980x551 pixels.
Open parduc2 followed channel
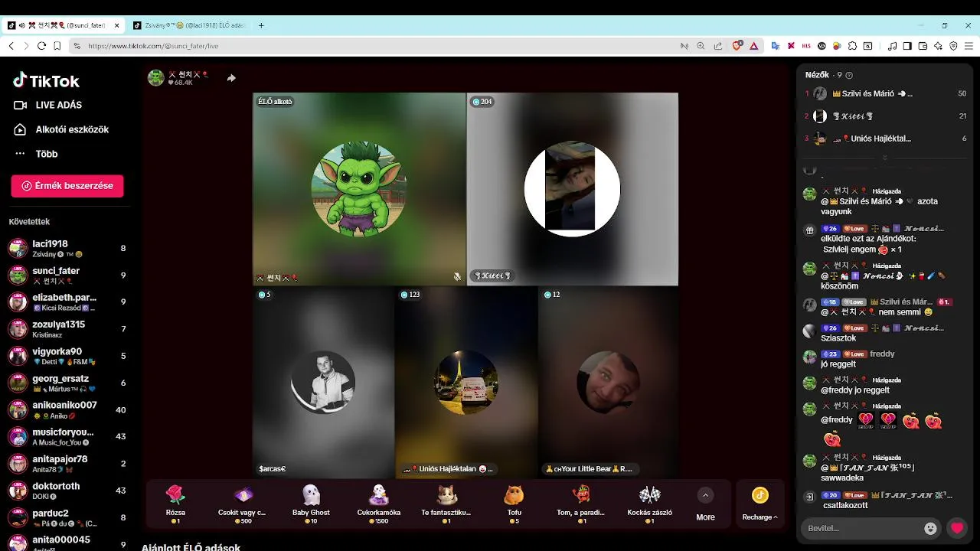click(67, 517)
